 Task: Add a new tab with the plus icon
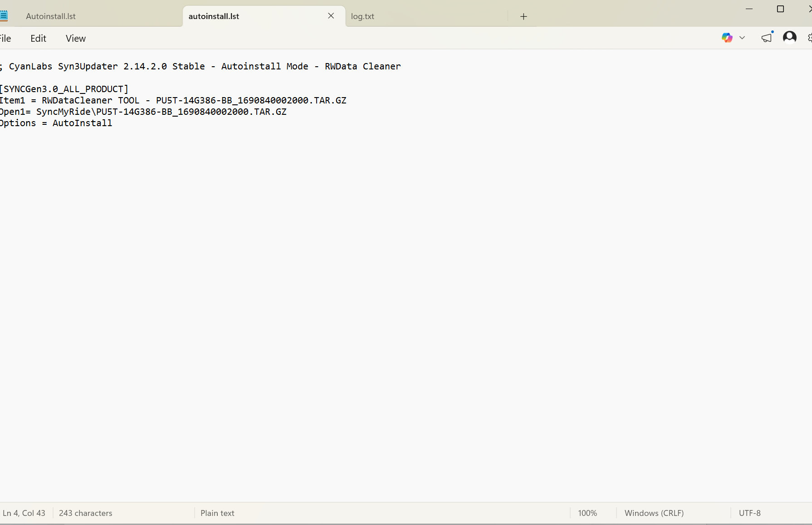pyautogui.click(x=523, y=16)
